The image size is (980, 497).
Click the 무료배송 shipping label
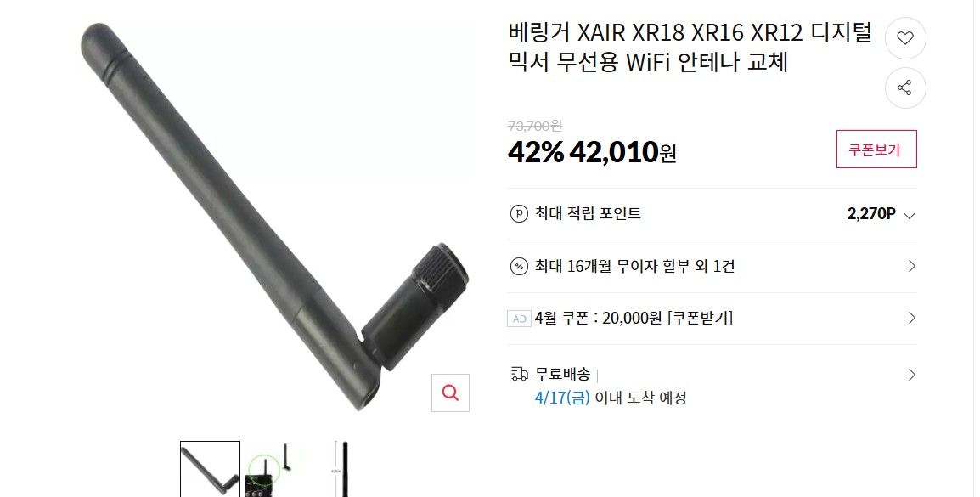(x=562, y=375)
